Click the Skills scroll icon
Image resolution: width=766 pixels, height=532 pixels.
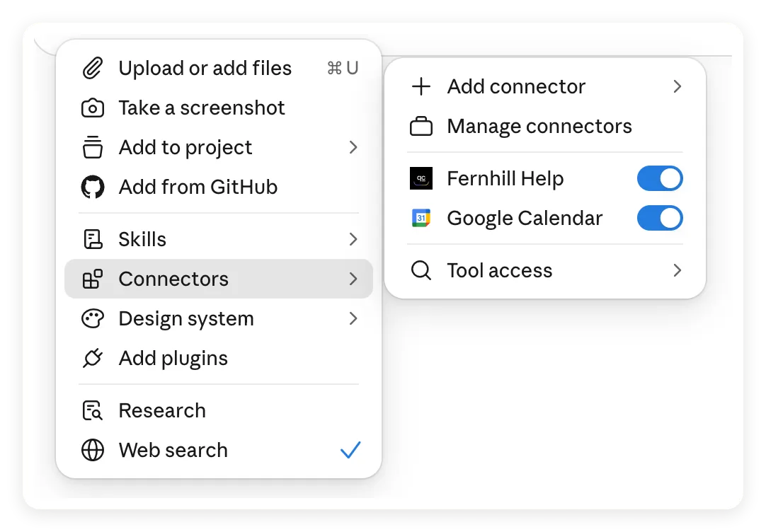pyautogui.click(x=92, y=239)
